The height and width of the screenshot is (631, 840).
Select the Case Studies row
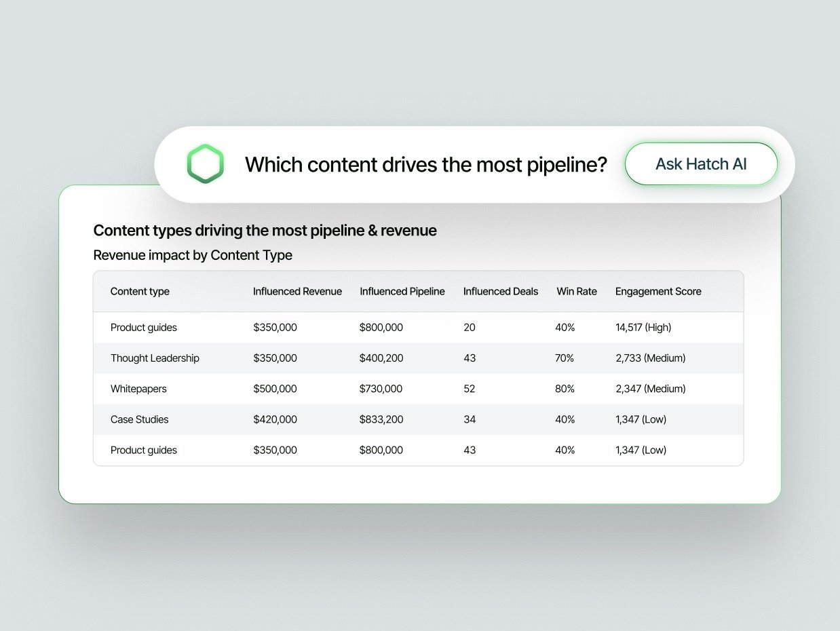(x=139, y=419)
